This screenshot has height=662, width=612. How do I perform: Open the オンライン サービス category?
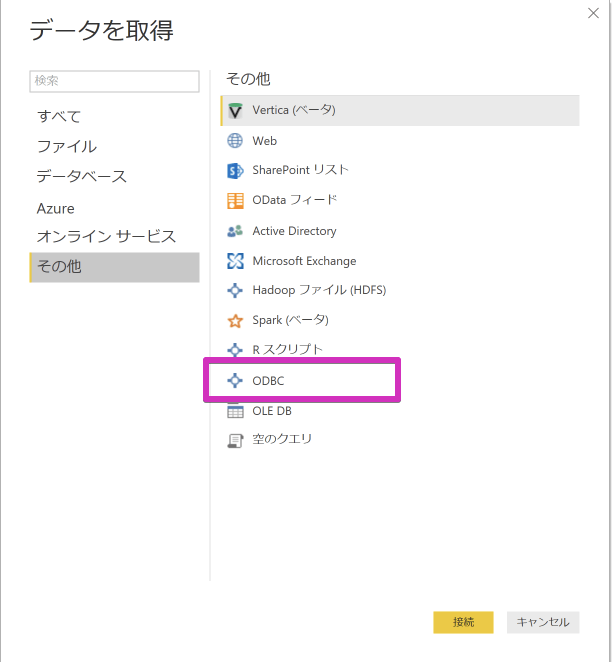114,236
